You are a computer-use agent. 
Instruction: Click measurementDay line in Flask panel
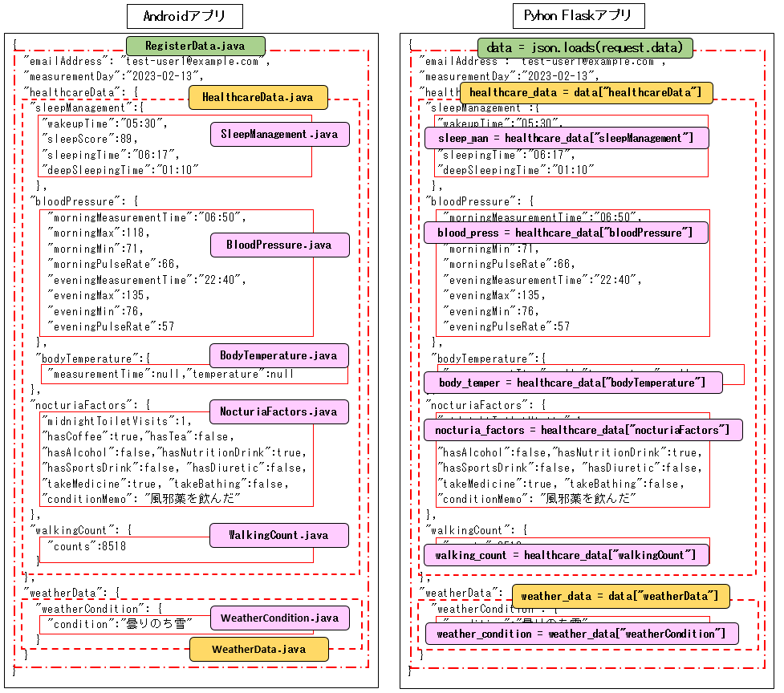point(509,76)
